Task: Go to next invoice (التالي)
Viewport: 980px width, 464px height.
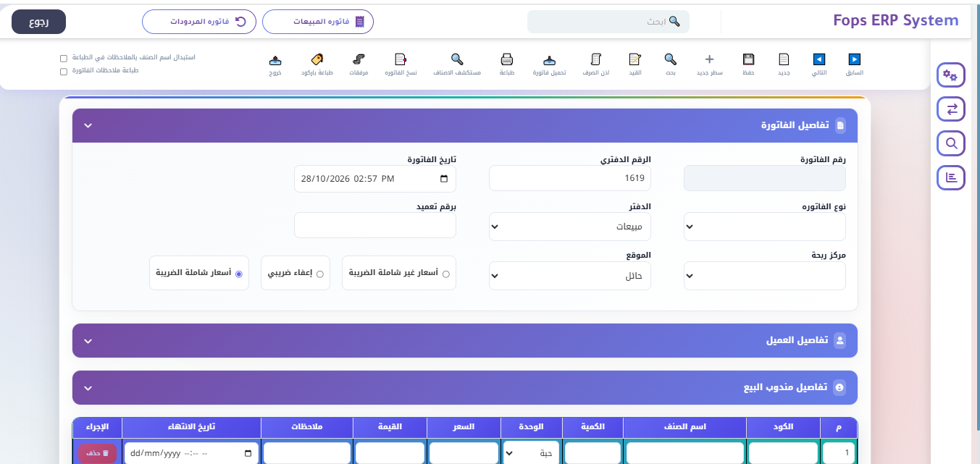Action: (818, 64)
